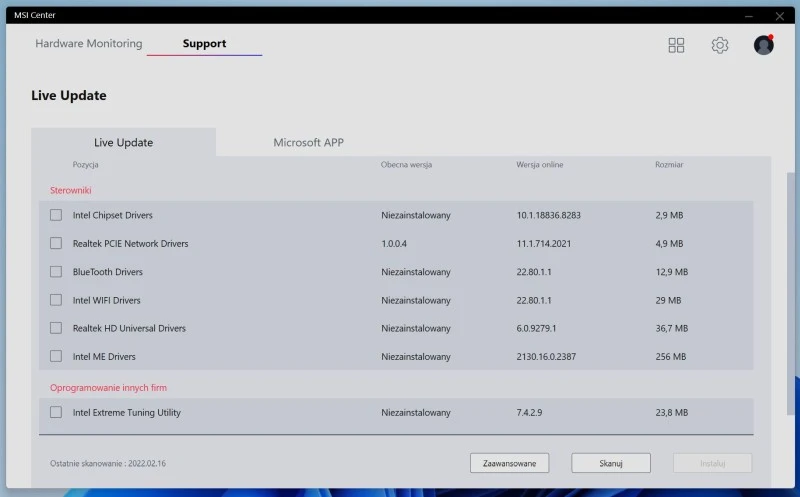Select the Live Update tab
Screen dimensions: 800x497
(123, 142)
